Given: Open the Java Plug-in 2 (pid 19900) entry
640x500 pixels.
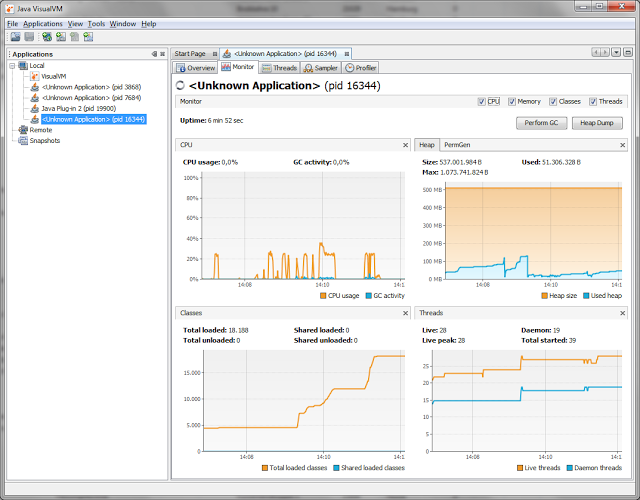Looking at the screenshot, I should [x=78, y=108].
